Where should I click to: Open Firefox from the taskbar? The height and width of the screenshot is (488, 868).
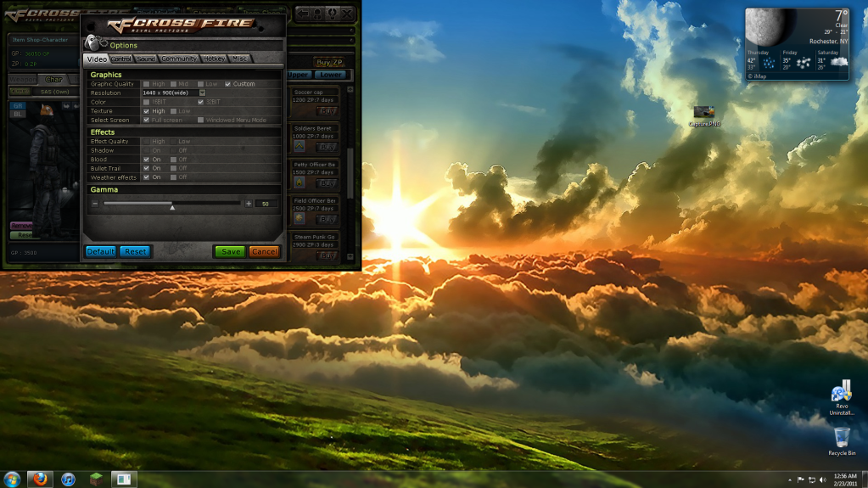coord(41,479)
